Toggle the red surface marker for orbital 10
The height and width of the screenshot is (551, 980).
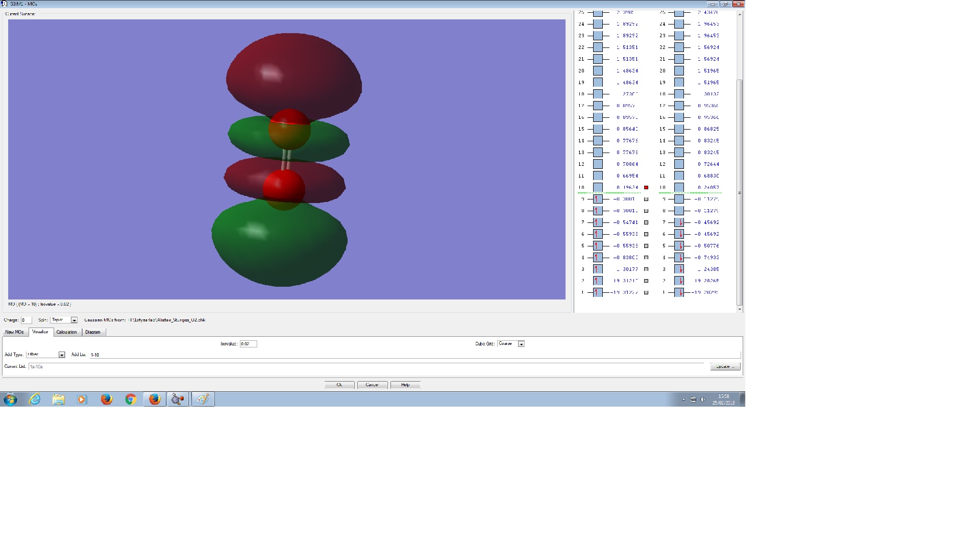[646, 187]
